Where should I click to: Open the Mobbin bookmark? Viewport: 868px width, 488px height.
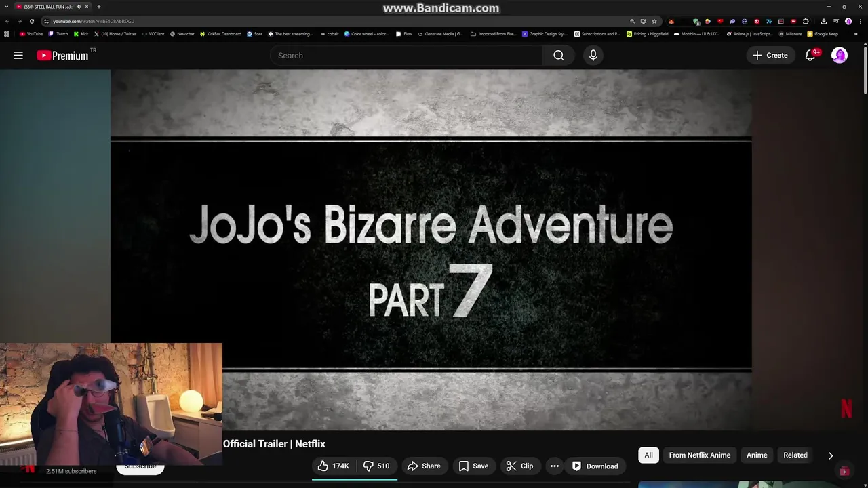[696, 33]
